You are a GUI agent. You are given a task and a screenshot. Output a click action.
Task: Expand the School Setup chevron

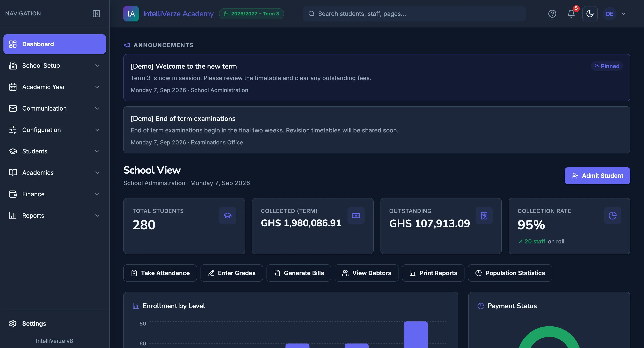tap(97, 66)
